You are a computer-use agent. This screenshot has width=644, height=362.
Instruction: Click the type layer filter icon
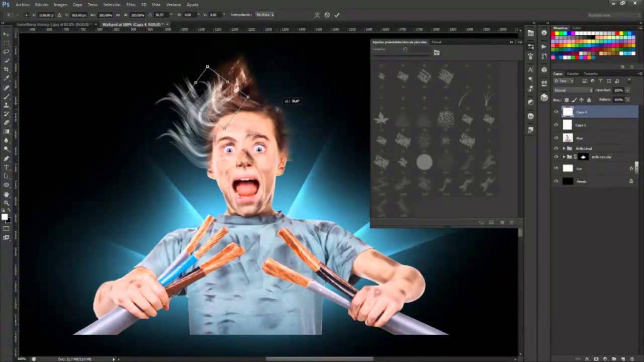(601, 81)
